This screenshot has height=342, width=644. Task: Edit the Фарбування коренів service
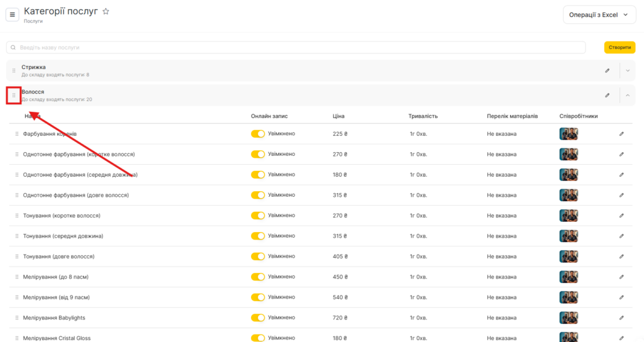coord(621,134)
